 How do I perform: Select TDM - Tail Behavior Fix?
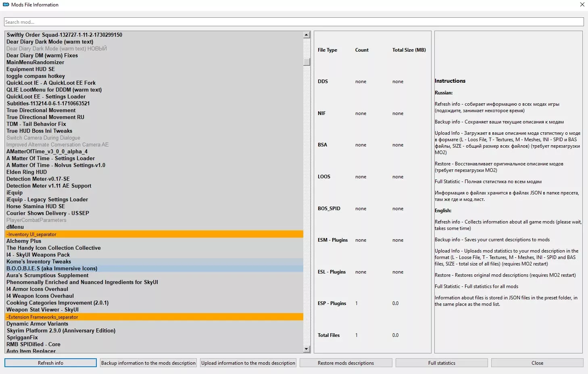click(x=36, y=124)
